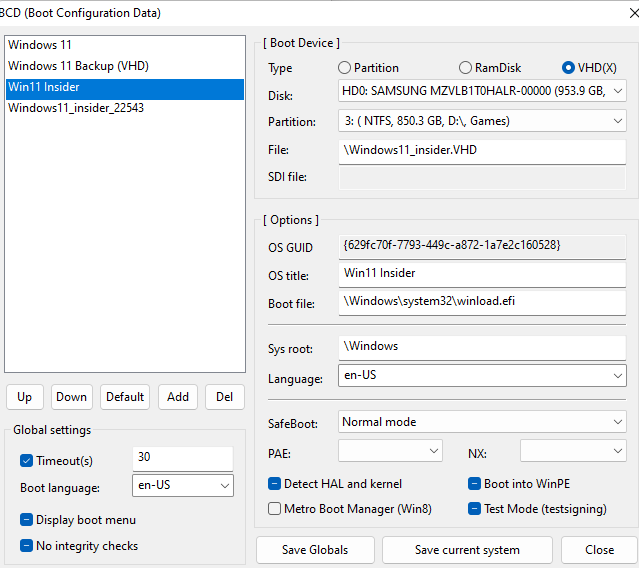Delete entry with Del button
639x568 pixels.
[x=225, y=397]
